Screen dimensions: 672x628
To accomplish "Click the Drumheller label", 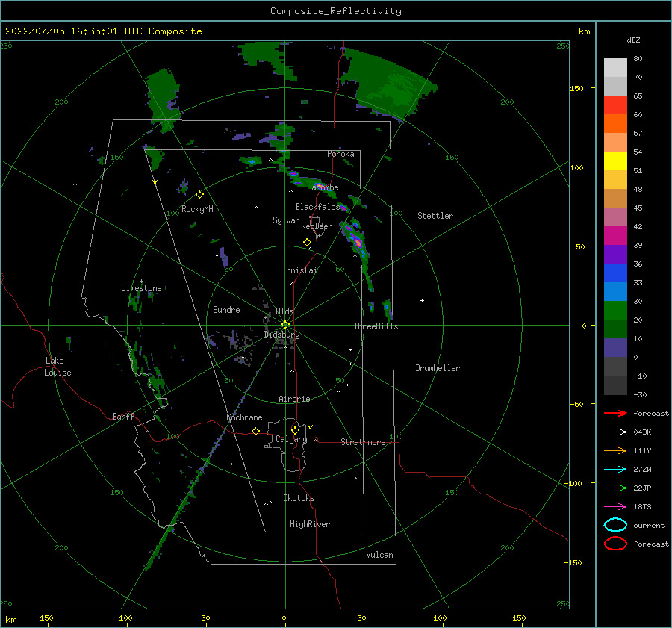I will point(438,368).
